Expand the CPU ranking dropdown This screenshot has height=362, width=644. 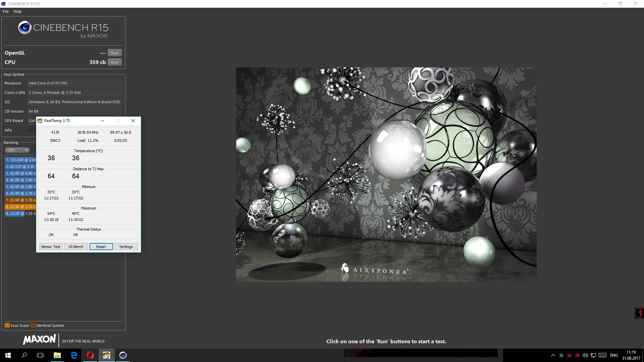click(x=17, y=150)
